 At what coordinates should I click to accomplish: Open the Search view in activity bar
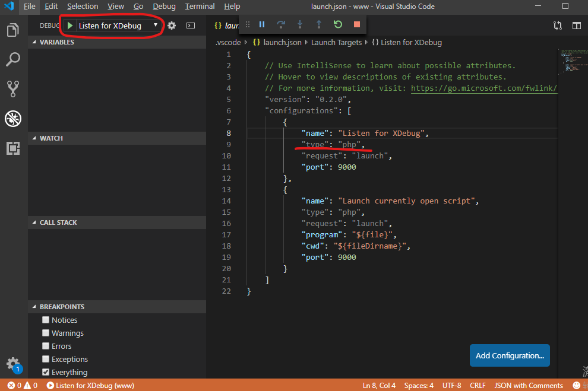click(x=12, y=59)
